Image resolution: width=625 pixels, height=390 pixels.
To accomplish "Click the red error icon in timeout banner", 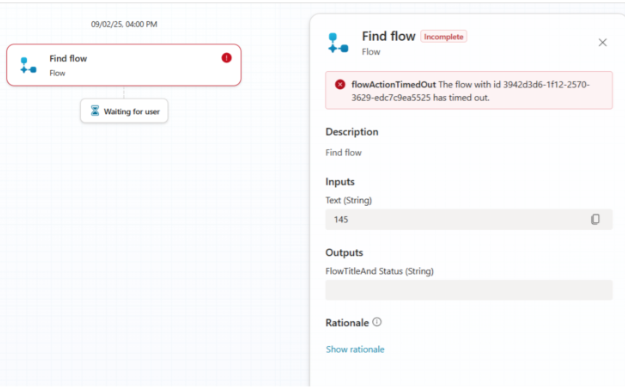I will (x=340, y=85).
